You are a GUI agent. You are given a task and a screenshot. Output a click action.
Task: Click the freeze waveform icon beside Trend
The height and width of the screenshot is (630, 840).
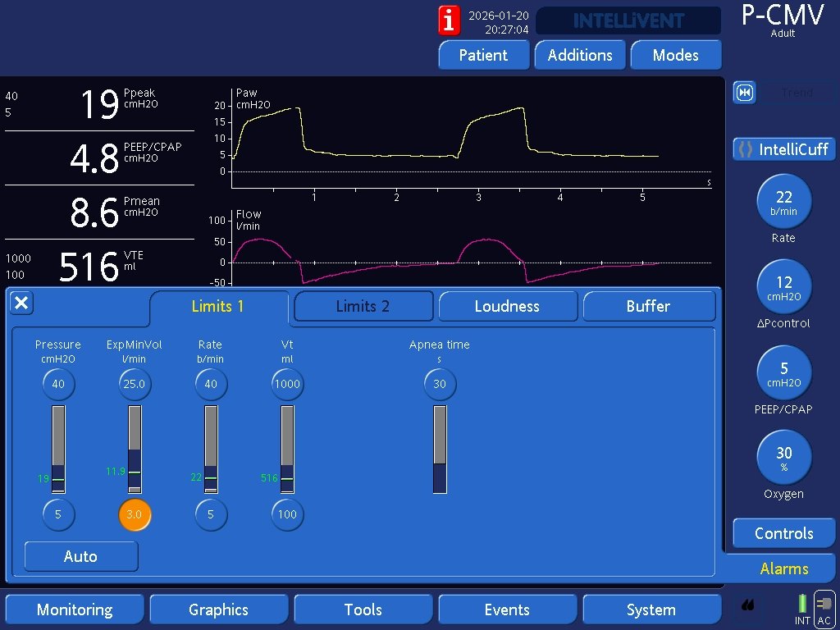coord(744,93)
